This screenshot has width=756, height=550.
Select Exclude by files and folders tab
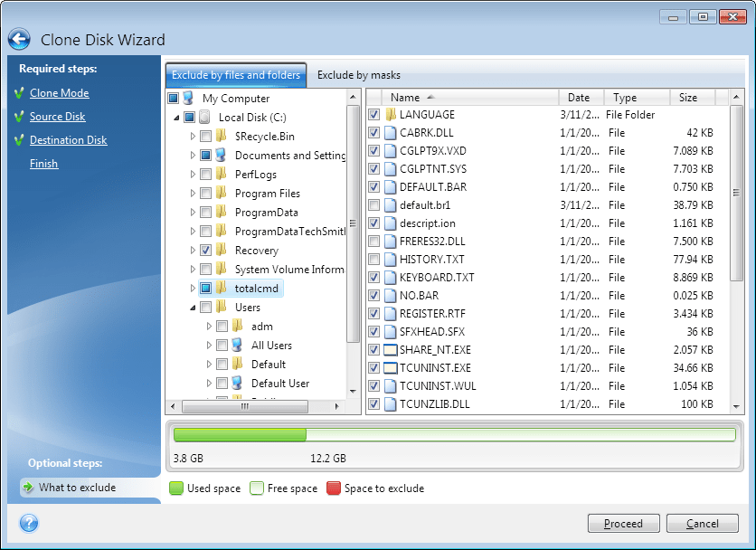[236, 75]
